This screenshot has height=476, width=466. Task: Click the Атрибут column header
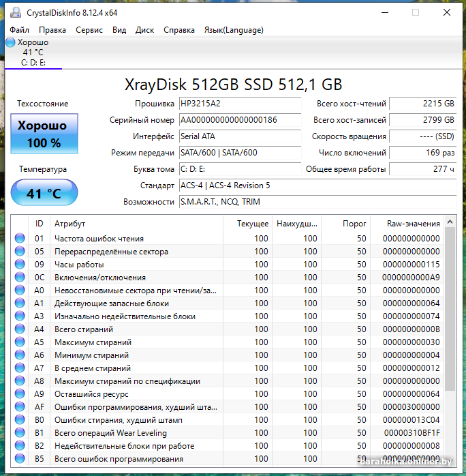136,224
